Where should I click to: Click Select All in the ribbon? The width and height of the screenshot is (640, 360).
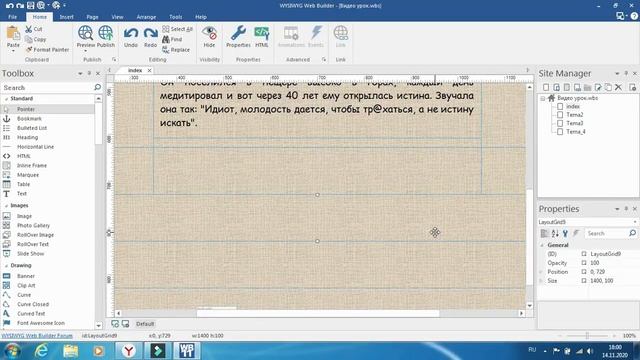(177, 29)
